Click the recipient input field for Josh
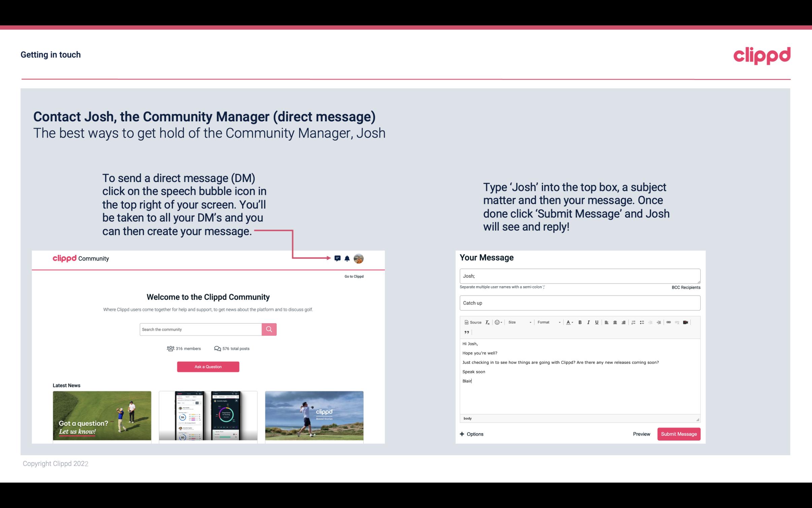This screenshot has width=812, height=508. [x=580, y=275]
